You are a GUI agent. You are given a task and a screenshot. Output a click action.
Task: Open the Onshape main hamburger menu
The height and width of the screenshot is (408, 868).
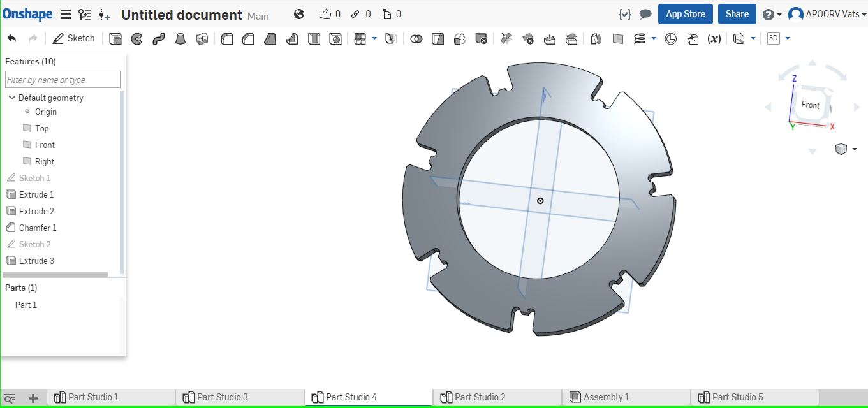[x=65, y=14]
